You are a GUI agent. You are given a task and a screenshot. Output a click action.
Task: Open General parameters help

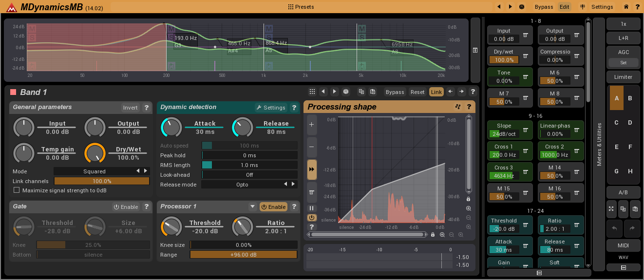click(146, 108)
